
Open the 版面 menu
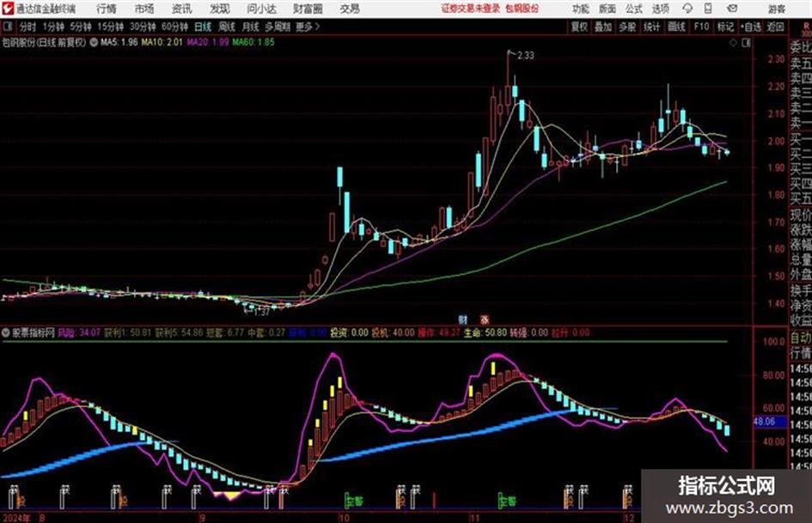pyautogui.click(x=607, y=9)
